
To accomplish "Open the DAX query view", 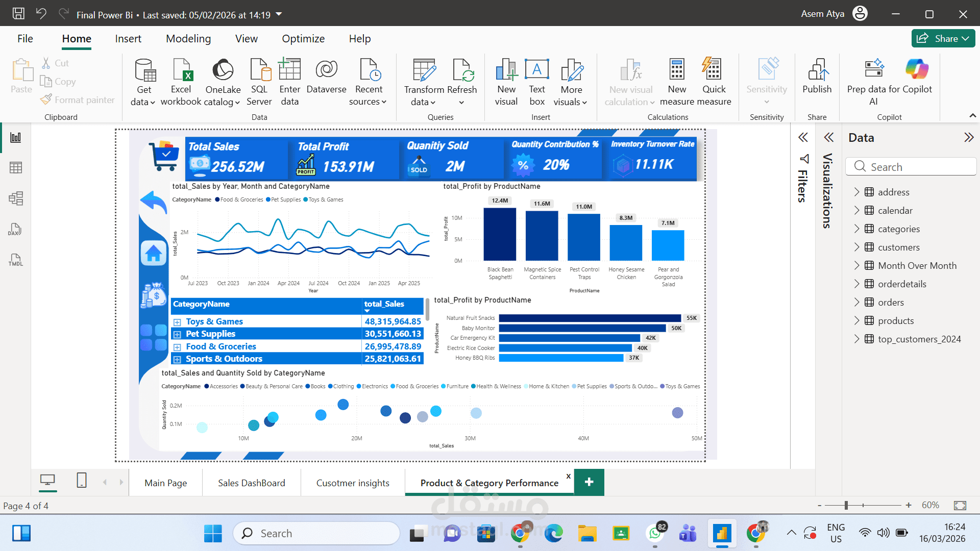I will click(15, 230).
